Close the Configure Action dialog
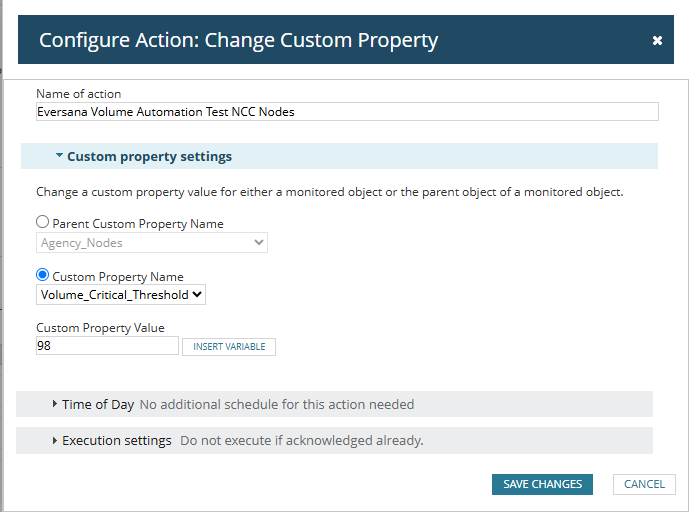The width and height of the screenshot is (689, 512). 657,41
